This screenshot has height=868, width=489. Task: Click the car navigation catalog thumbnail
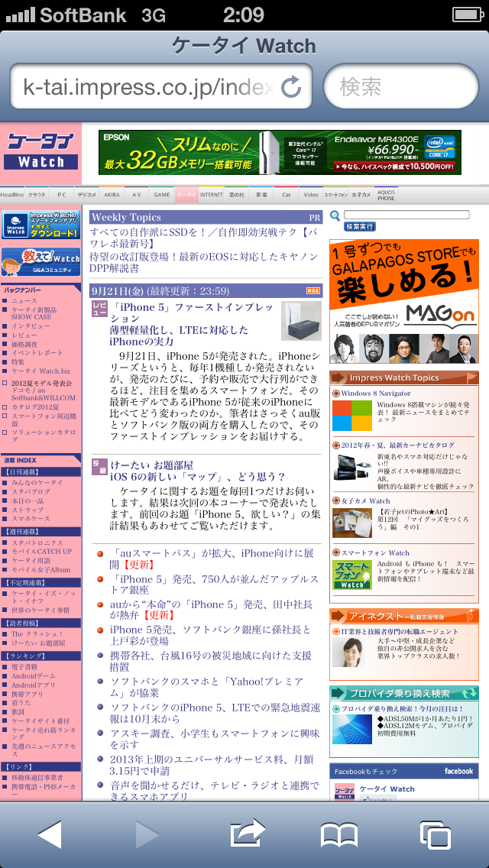pyautogui.click(x=351, y=467)
